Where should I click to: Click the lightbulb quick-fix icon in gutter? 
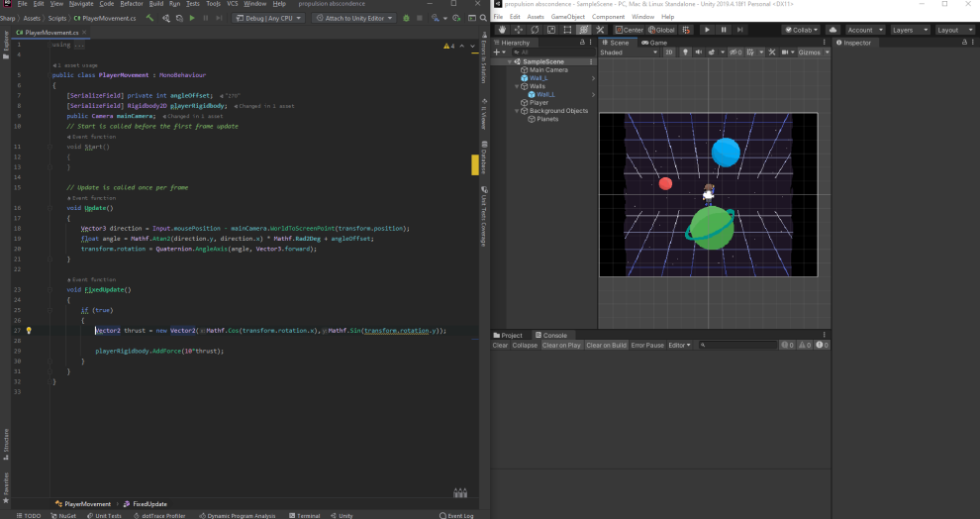(29, 331)
